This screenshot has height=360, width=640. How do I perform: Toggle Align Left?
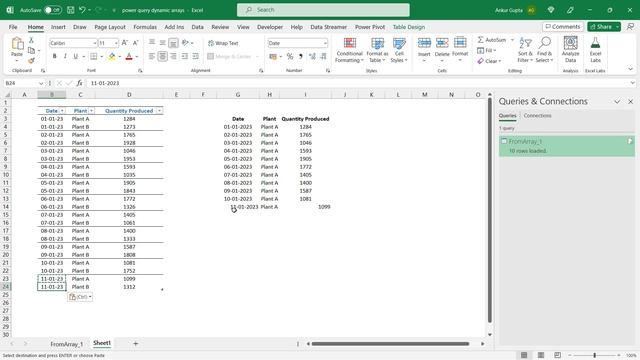(x=152, y=56)
